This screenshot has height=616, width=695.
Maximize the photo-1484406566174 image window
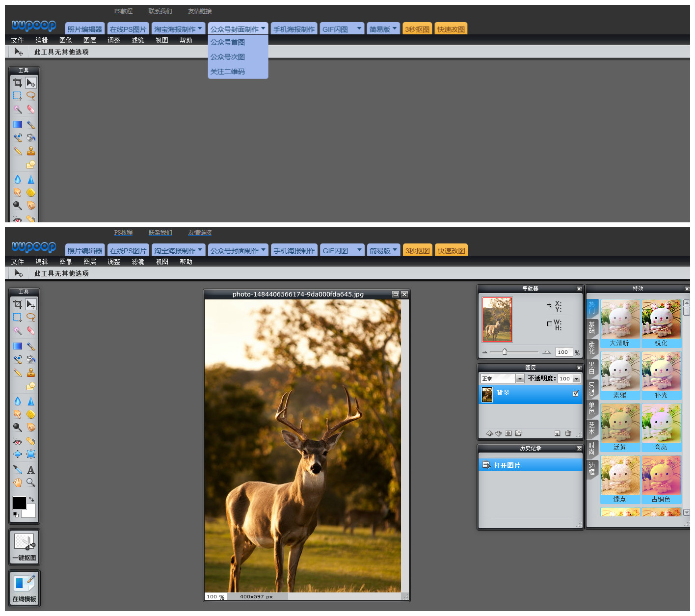[396, 294]
